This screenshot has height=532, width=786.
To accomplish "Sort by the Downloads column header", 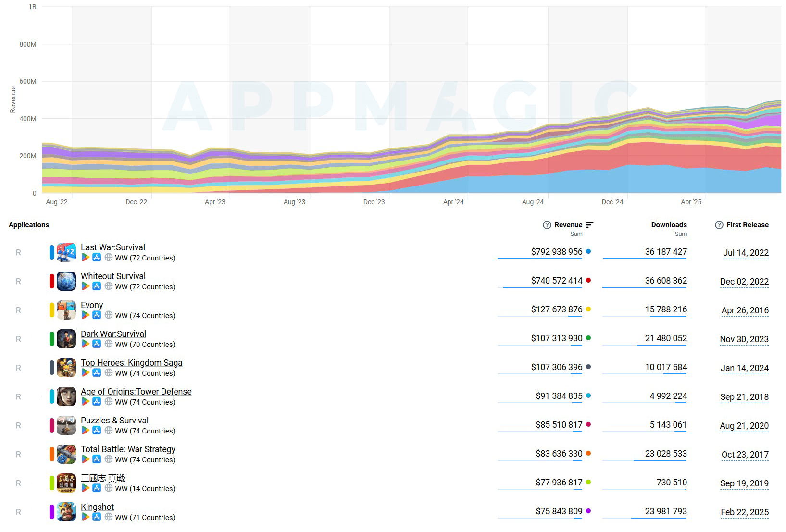I will pyautogui.click(x=669, y=225).
